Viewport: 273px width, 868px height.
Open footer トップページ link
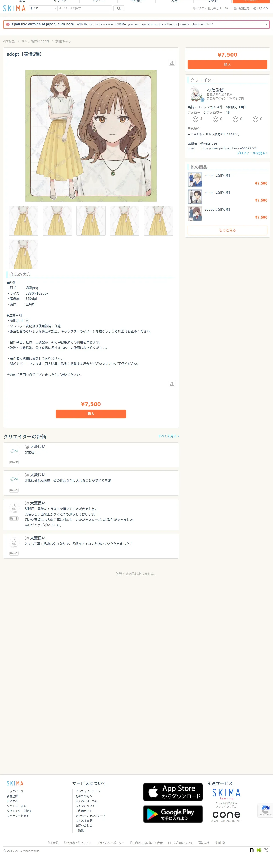(x=15, y=791)
